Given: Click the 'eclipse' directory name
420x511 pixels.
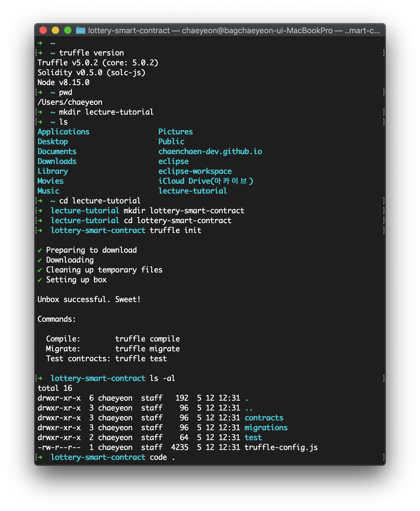Looking at the screenshot, I should 173,161.
